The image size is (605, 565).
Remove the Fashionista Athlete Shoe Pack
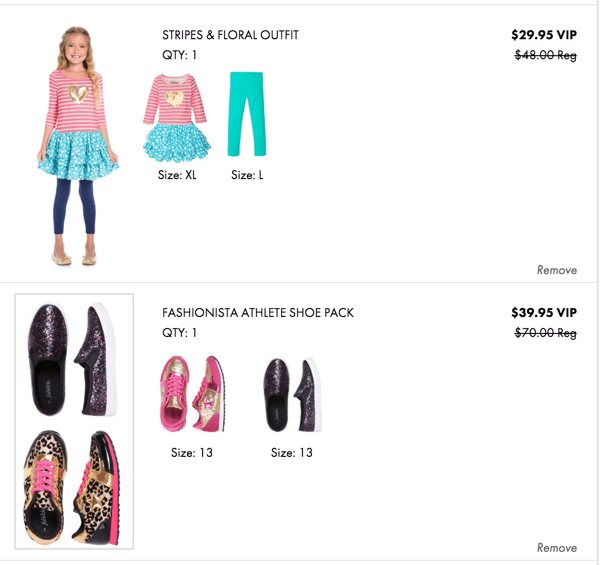[x=557, y=547]
